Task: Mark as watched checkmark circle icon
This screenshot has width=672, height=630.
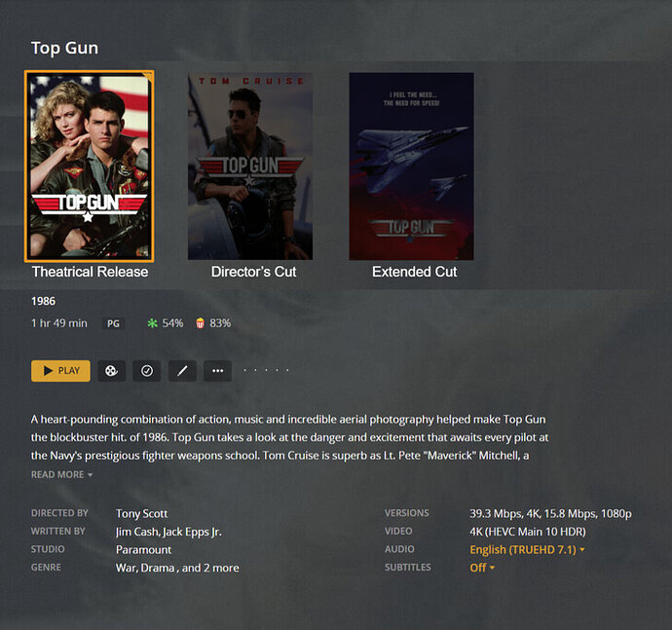Action: pos(147,371)
